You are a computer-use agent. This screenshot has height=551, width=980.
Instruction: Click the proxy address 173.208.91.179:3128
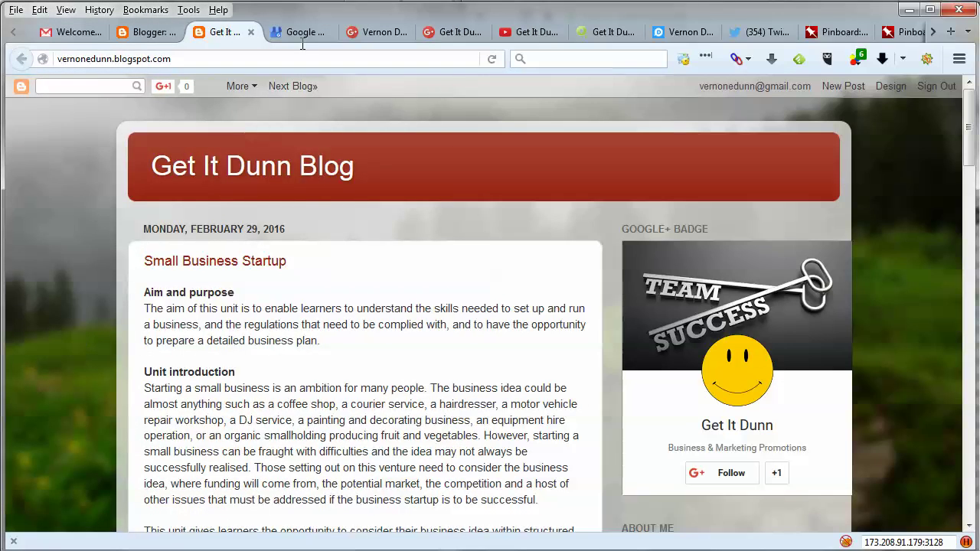pyautogui.click(x=903, y=543)
